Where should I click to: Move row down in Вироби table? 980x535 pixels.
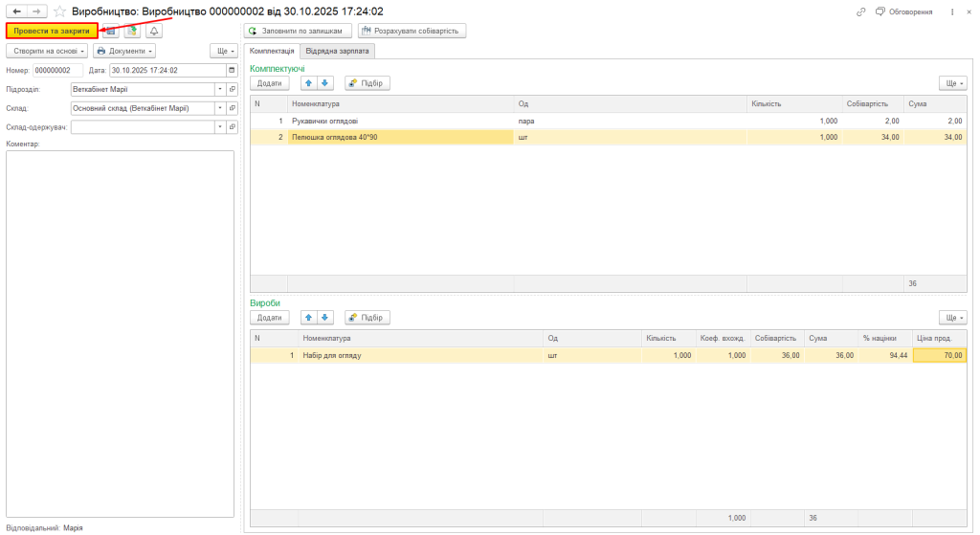click(x=325, y=317)
